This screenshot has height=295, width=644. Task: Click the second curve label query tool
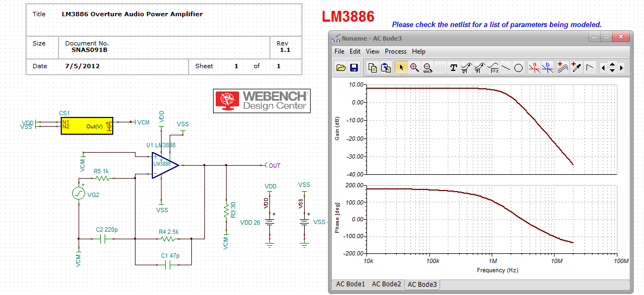[479, 68]
